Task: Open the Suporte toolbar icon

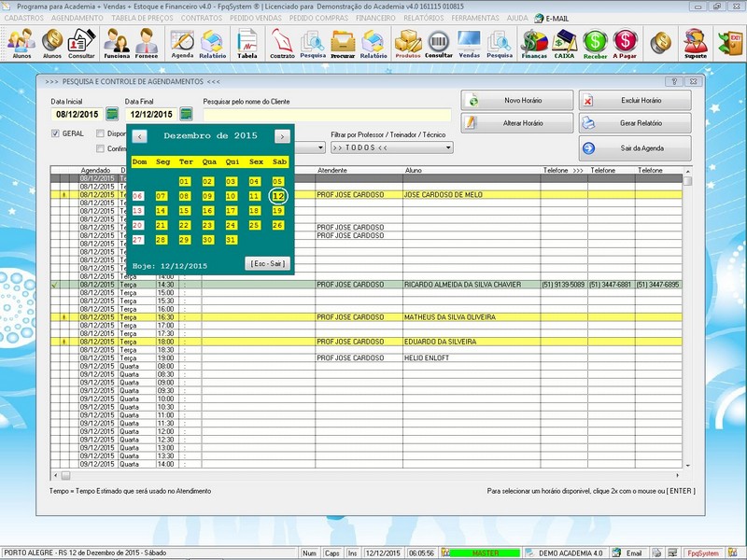Action: coord(696,43)
